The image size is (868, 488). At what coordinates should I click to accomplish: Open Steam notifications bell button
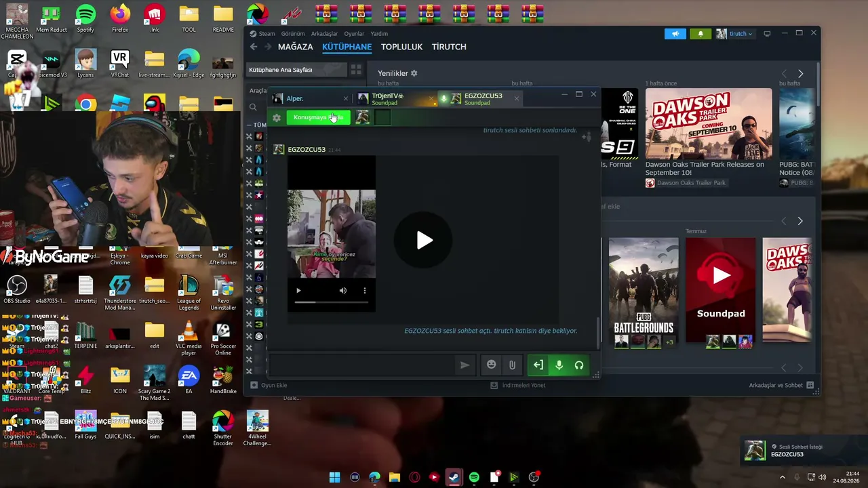click(701, 34)
